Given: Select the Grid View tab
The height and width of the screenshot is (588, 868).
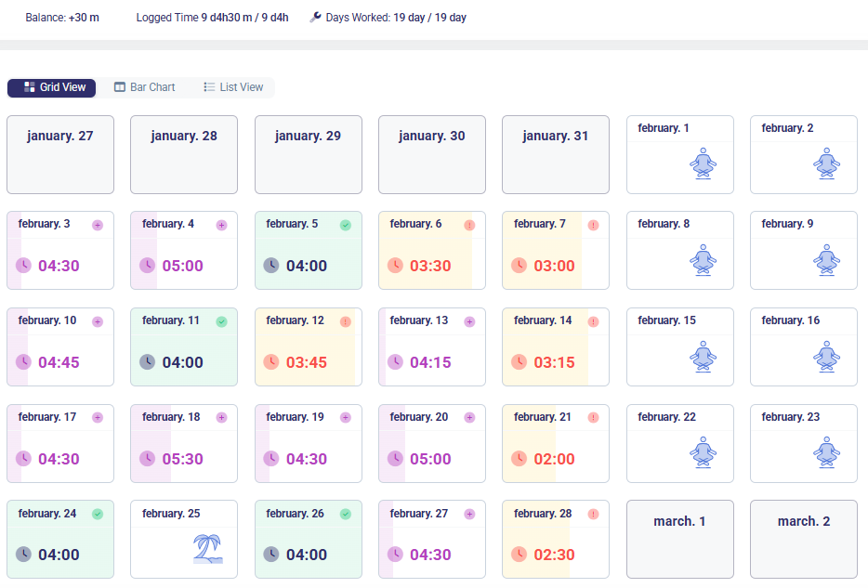Looking at the screenshot, I should coord(52,87).
